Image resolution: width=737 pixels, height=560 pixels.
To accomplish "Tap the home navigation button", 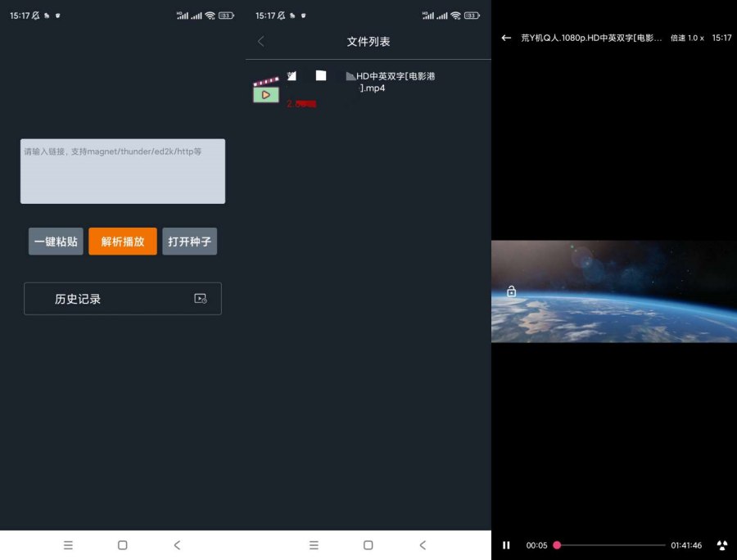I will tap(122, 545).
